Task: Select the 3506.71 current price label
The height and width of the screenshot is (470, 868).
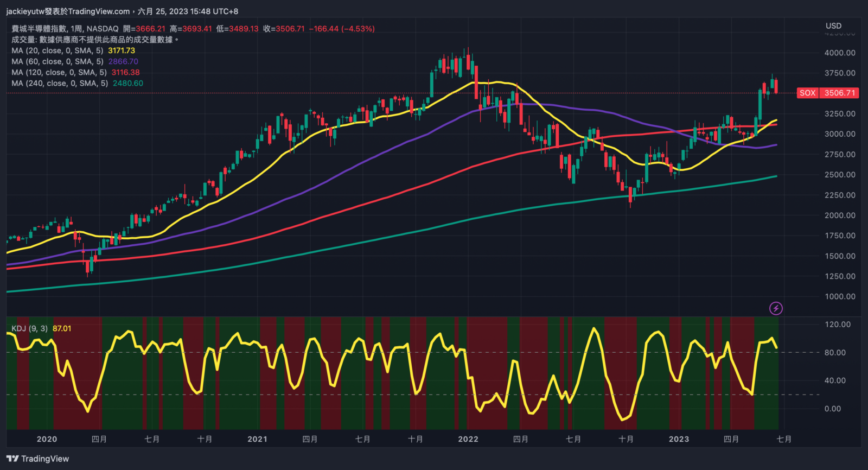Action: (x=839, y=93)
